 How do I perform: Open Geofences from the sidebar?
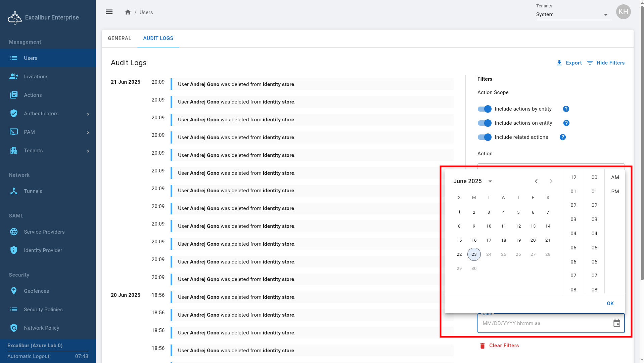click(36, 291)
